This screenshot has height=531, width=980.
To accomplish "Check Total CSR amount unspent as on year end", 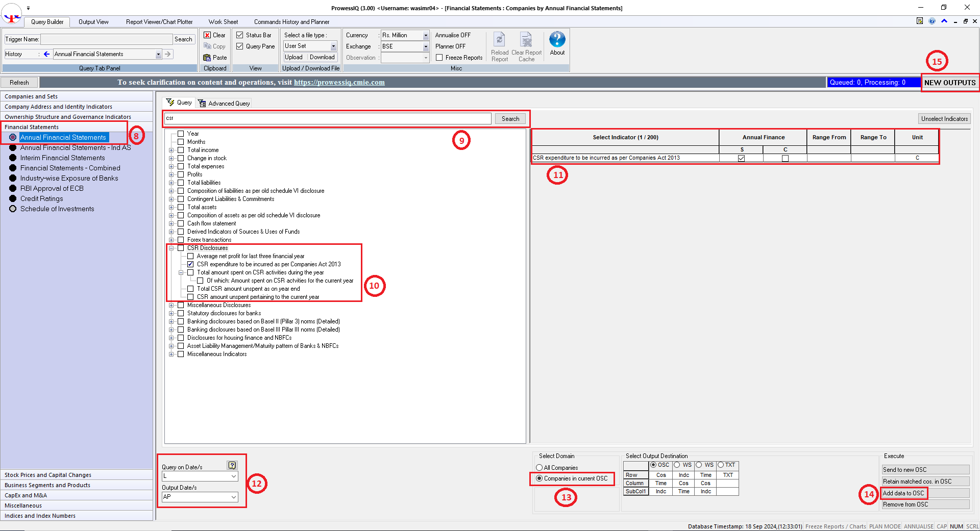I will pyautogui.click(x=190, y=289).
